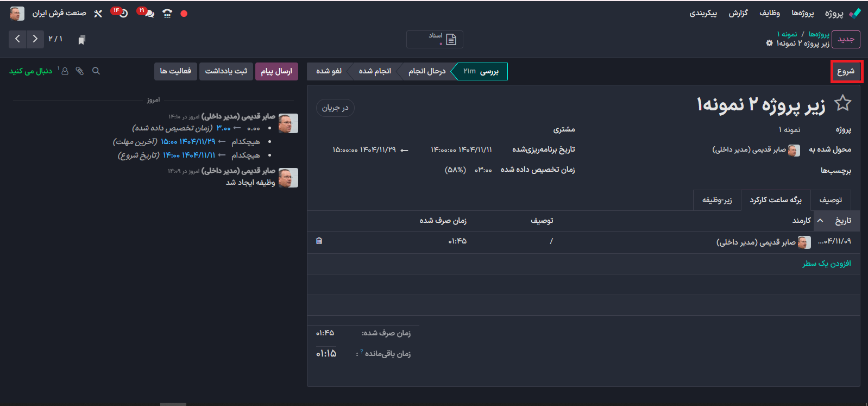
Task: Open the chatter search icon
Action: click(96, 71)
